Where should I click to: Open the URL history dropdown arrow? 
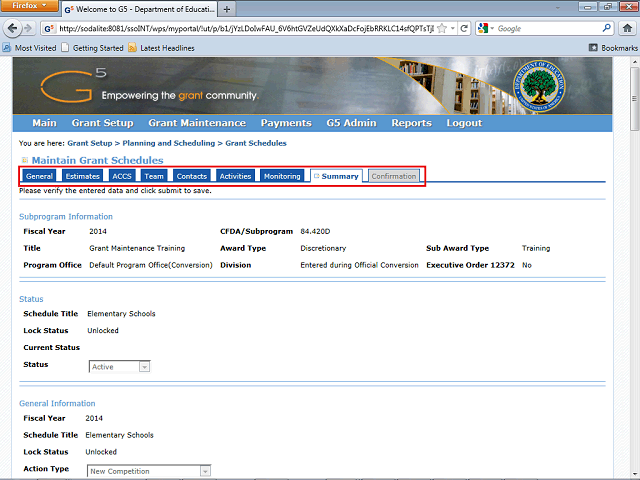[x=453, y=28]
